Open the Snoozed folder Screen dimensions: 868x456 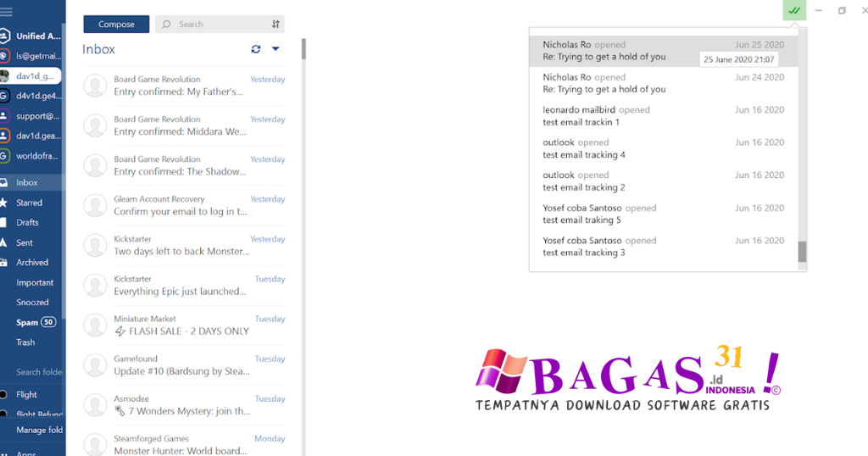(x=33, y=302)
